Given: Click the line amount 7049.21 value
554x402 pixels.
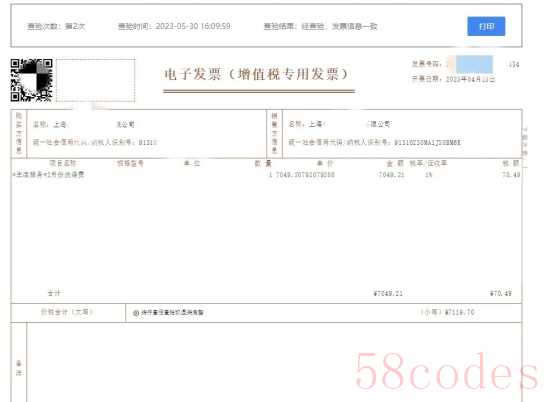Looking at the screenshot, I should (x=391, y=175).
